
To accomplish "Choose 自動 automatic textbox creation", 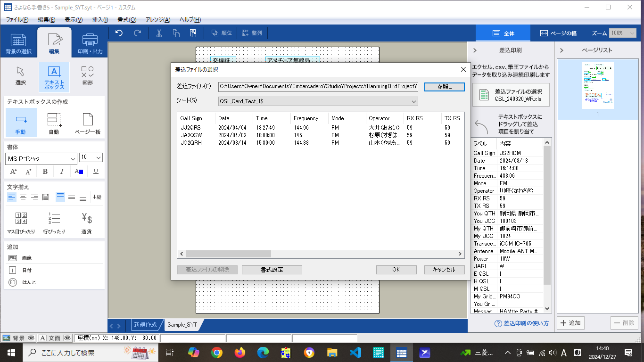I will (x=54, y=123).
